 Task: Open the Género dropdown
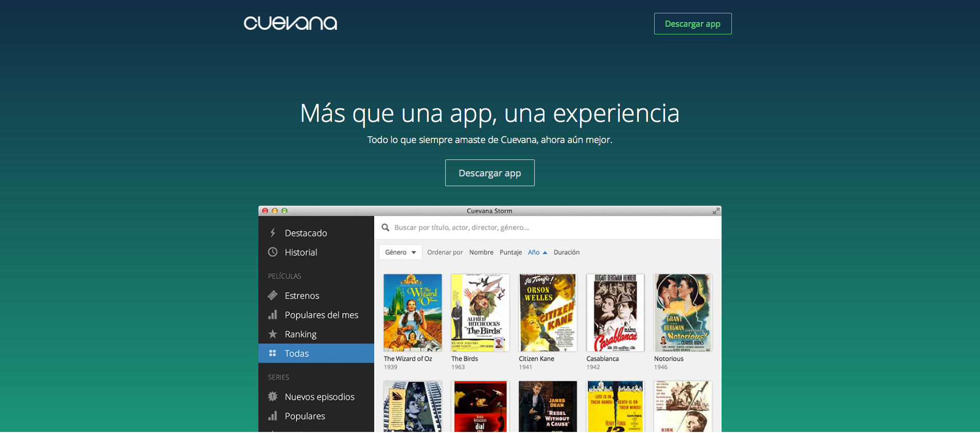[400, 252]
